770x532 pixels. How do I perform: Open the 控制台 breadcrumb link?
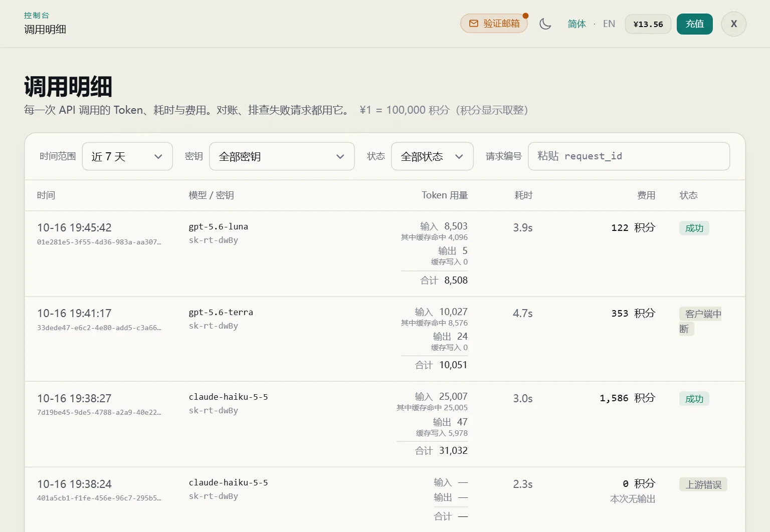tap(37, 16)
